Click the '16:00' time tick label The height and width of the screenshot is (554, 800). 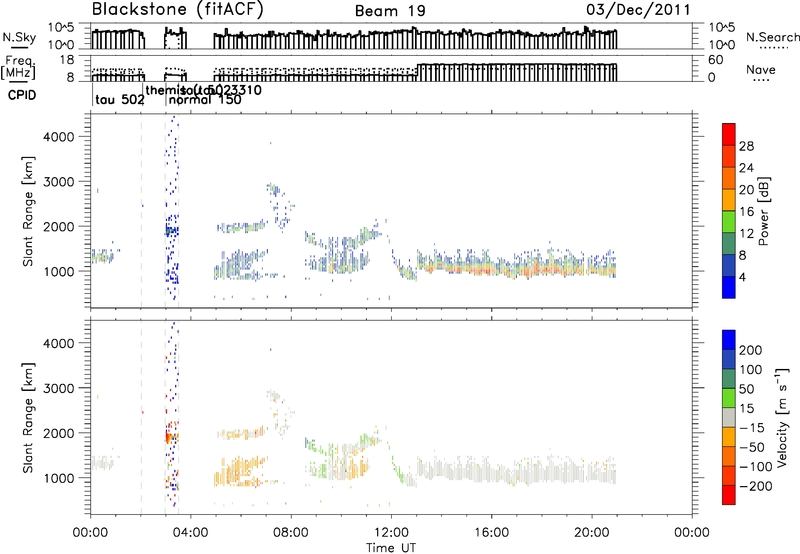coord(491,533)
